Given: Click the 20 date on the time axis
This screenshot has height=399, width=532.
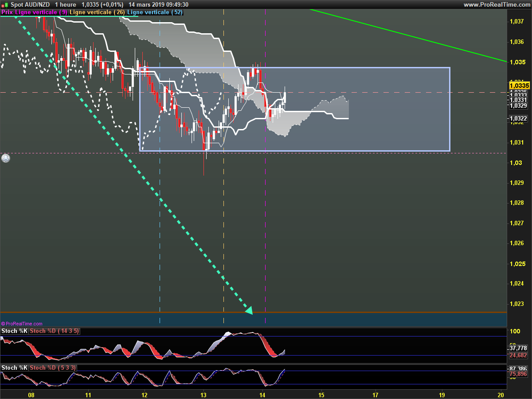Looking at the screenshot, I should [501, 395].
